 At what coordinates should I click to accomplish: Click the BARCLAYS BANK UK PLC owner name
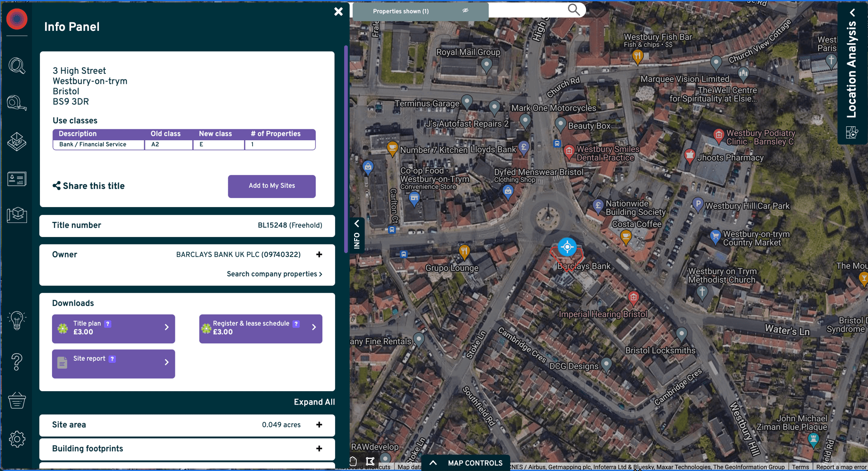point(238,255)
